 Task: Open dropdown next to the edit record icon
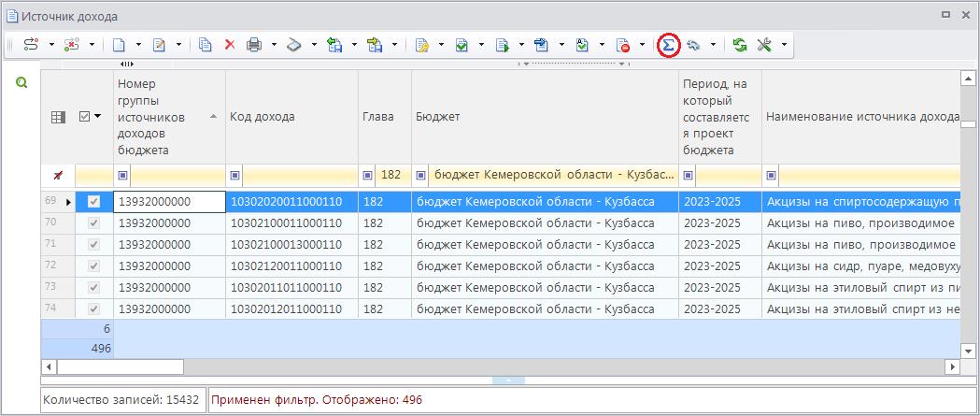(178, 45)
